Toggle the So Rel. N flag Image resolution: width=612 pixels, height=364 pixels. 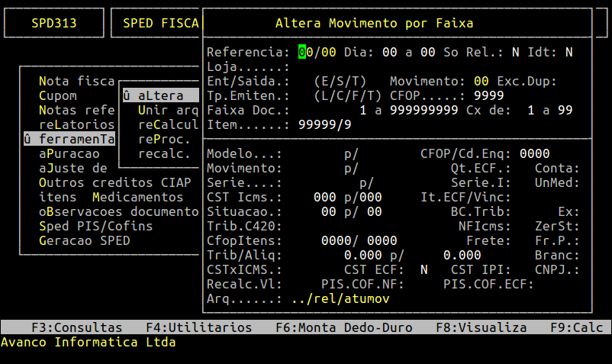(516, 52)
